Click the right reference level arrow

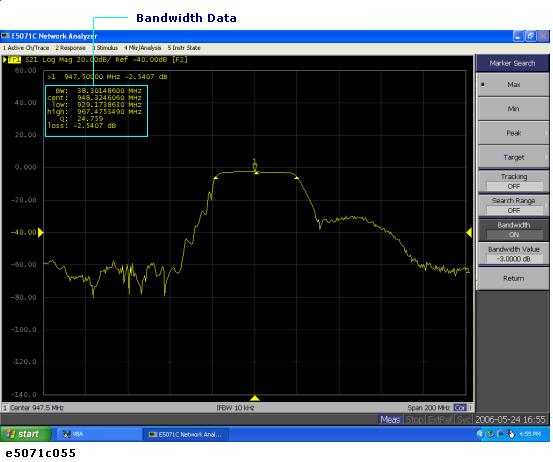(x=469, y=232)
